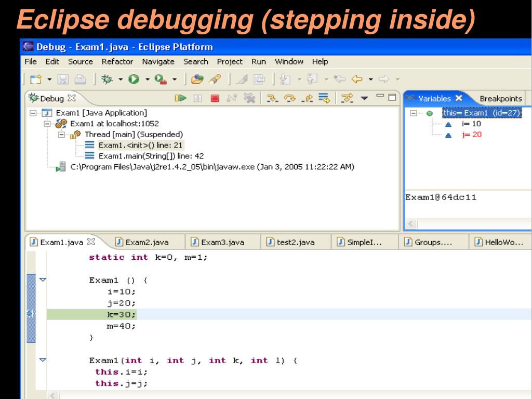Image resolution: width=532 pixels, height=399 pixels.
Task: Select the javaw.exe process entry
Action: [212, 167]
